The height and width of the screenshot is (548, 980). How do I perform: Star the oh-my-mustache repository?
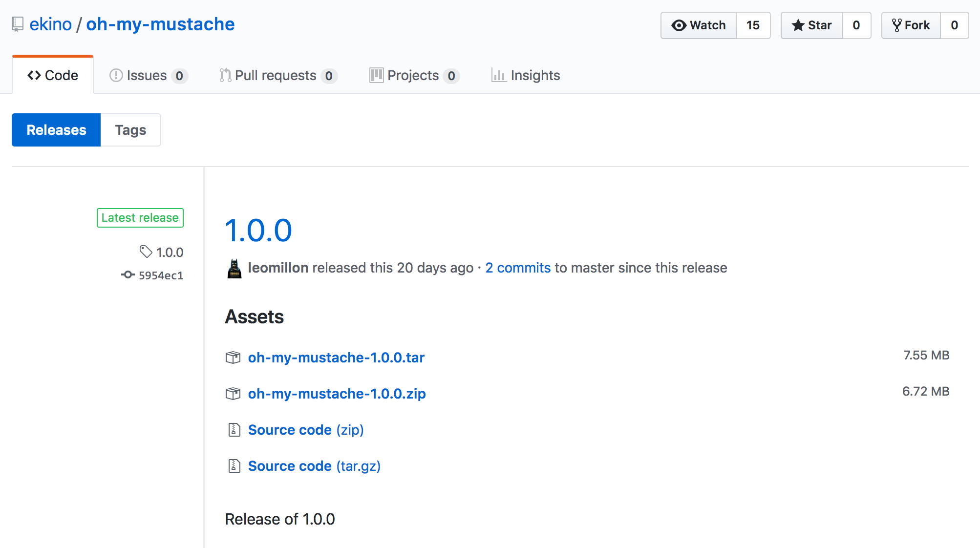(x=812, y=25)
